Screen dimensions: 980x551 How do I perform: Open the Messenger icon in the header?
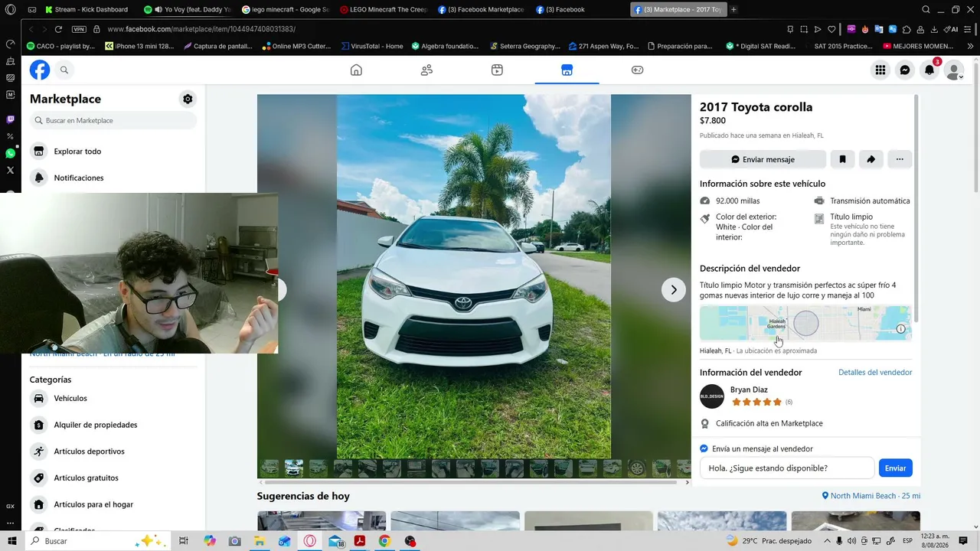pyautogui.click(x=905, y=70)
